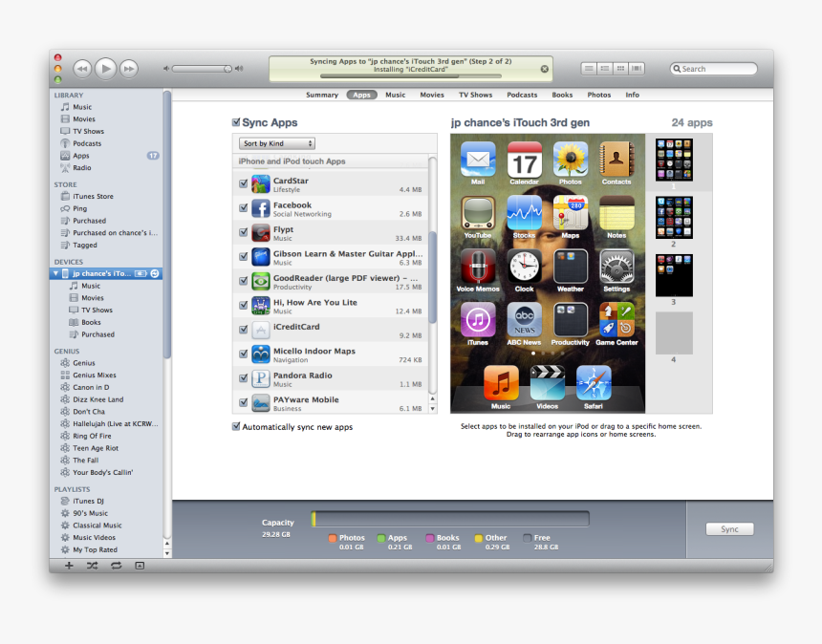Toggle the Sync Apps checkbox
822x644 pixels.
point(236,122)
